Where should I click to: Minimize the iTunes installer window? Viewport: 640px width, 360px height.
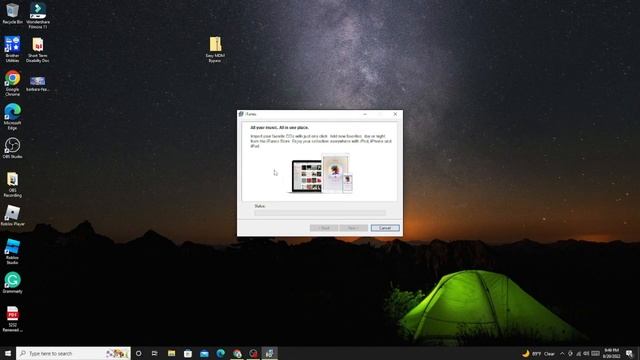365,114
